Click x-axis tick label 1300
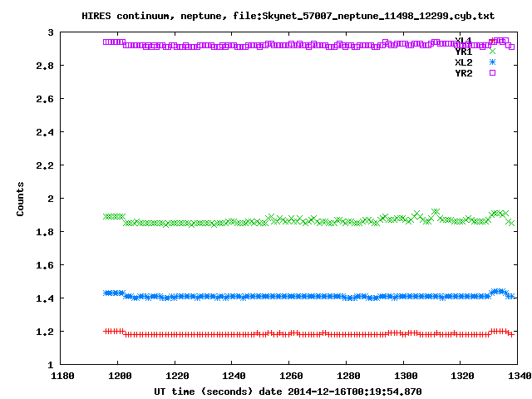This screenshot has width=532, height=399. click(406, 376)
